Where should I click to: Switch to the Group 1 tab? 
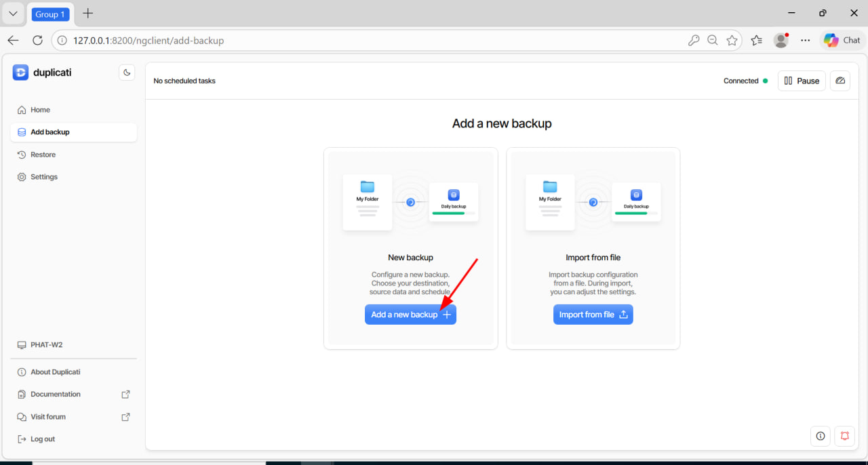[50, 14]
